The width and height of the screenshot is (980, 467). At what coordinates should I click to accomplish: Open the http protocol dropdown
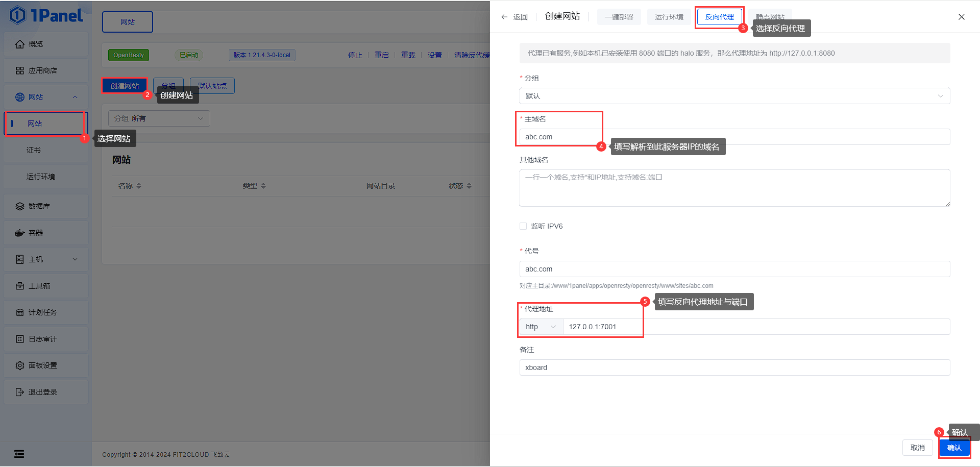(x=541, y=327)
